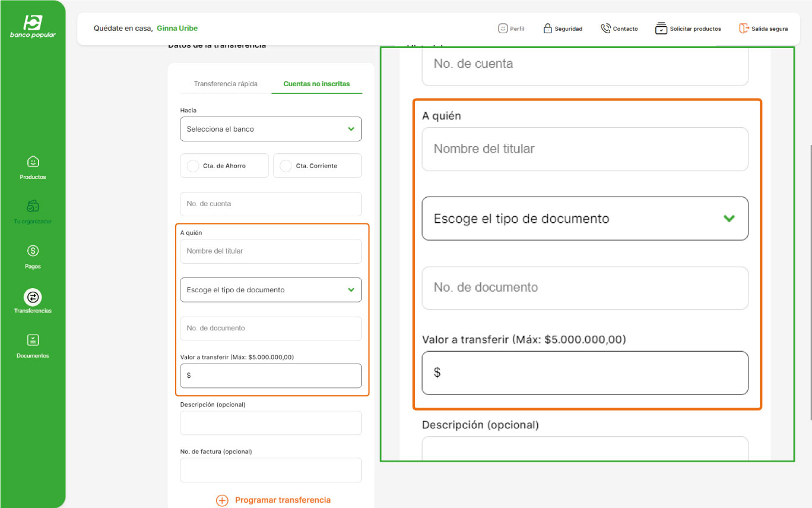Select the Cta. de Ahorro option
Image resolution: width=812 pixels, height=508 pixels.
tap(224, 165)
